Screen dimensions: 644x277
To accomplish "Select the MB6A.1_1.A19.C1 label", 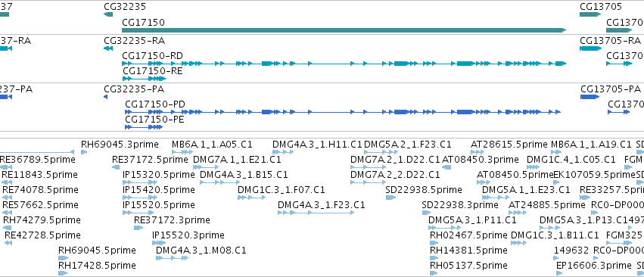I will (x=591, y=145).
